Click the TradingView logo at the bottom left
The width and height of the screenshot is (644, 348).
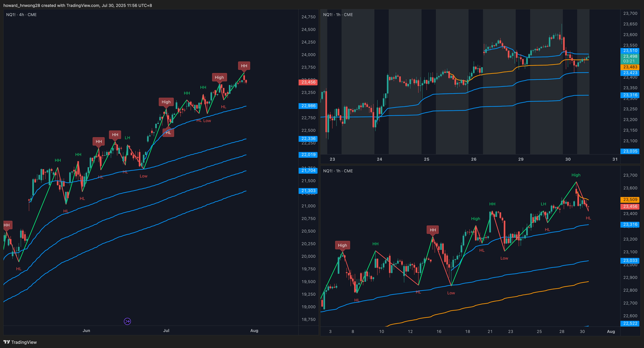(20, 342)
